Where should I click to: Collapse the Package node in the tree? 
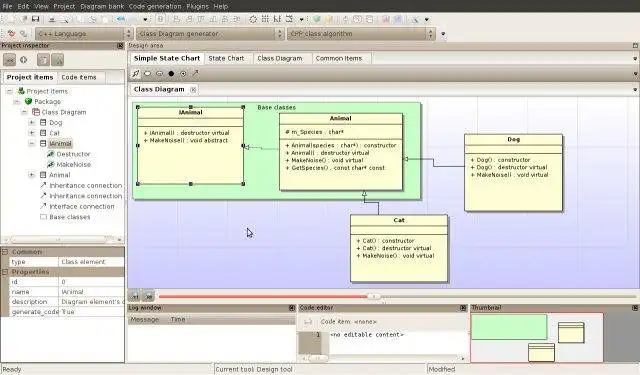17,101
